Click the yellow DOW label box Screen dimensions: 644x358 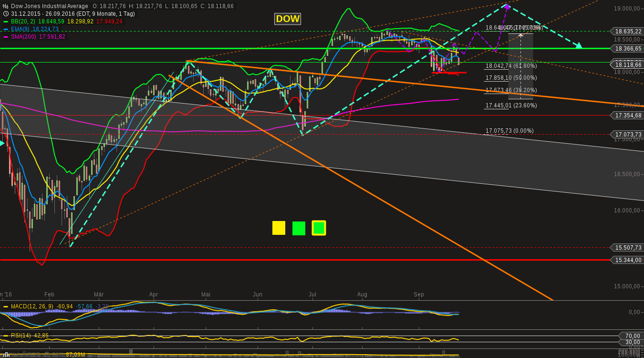point(288,19)
